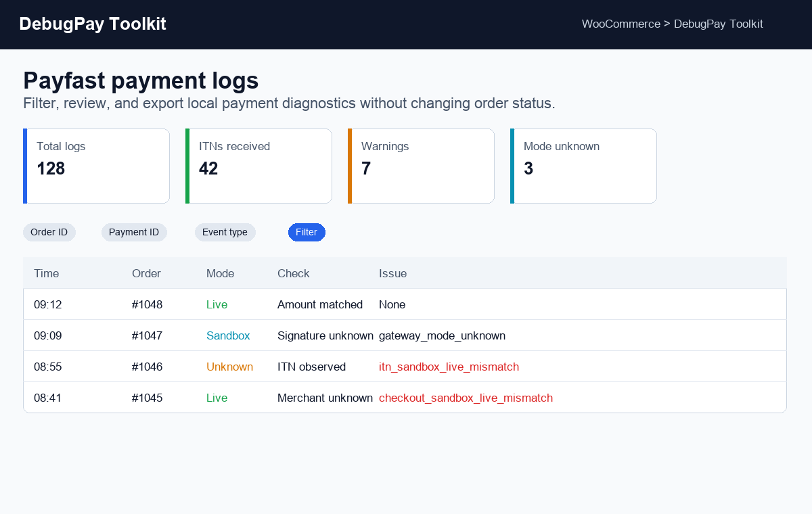Click the checkout_sandbox_live_mismatch issue

[466, 398]
